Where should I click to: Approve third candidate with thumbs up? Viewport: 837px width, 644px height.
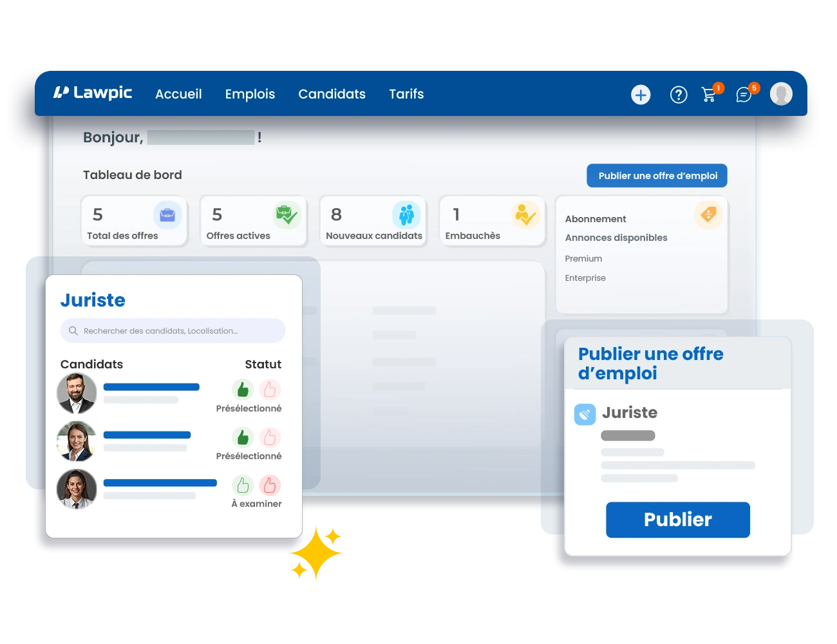point(243,485)
